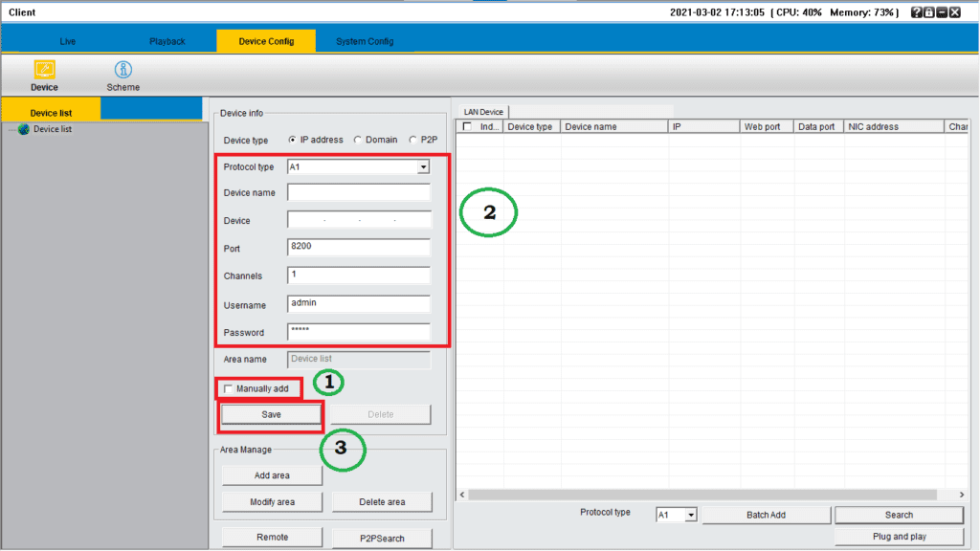Viewport: 980px width, 551px height.
Task: Minimize the Client window
Action: (942, 12)
